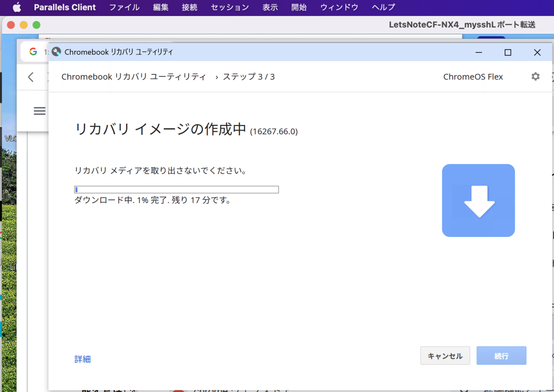Screen dimensions: 554x392
Task: Click the ステップ 3 / 3 breadcrumb
Action: (x=249, y=77)
